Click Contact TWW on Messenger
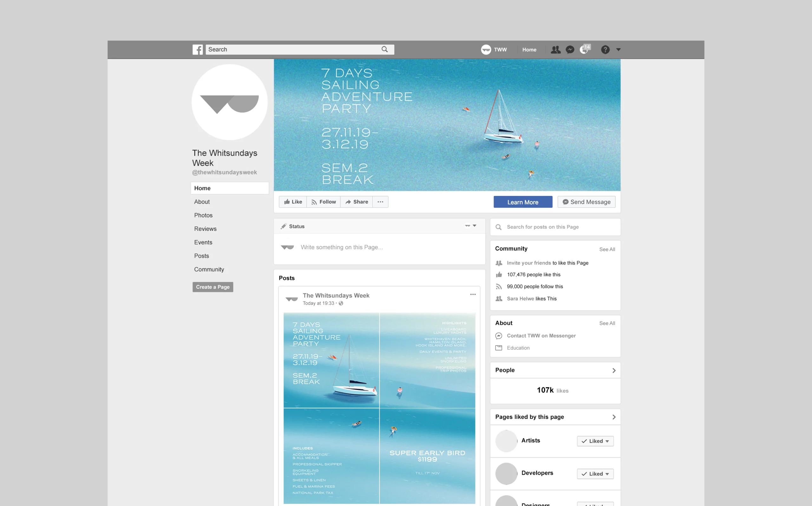 (541, 336)
